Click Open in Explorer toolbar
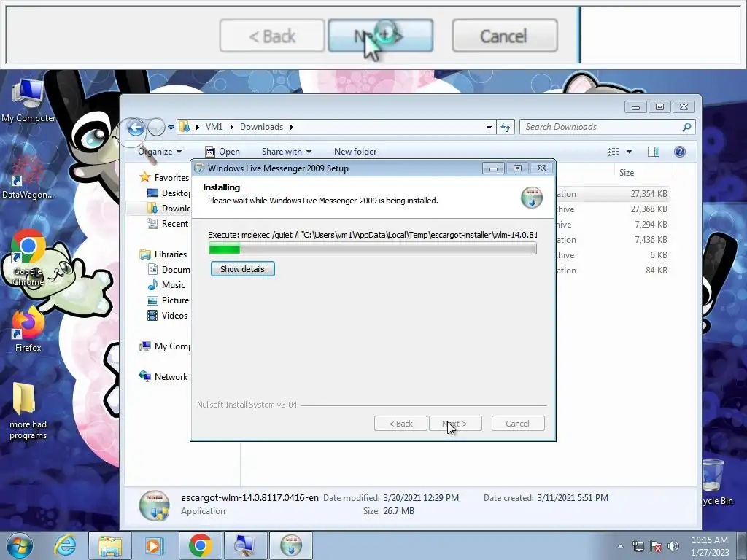This screenshot has width=747, height=560. (222, 152)
